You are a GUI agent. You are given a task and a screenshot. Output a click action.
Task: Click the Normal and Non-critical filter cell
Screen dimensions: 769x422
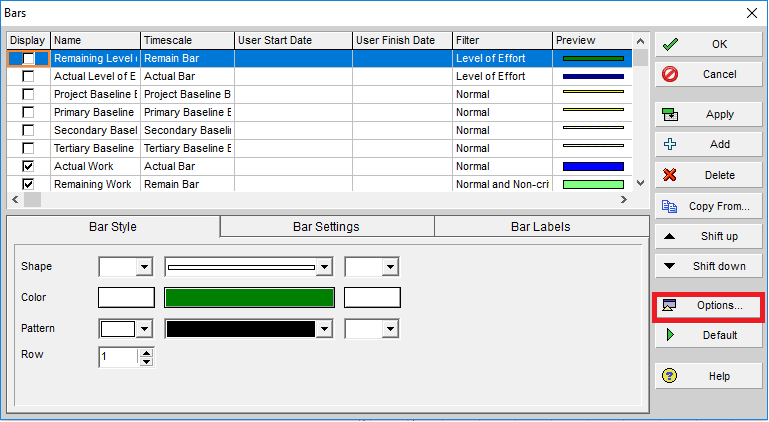[x=502, y=185]
